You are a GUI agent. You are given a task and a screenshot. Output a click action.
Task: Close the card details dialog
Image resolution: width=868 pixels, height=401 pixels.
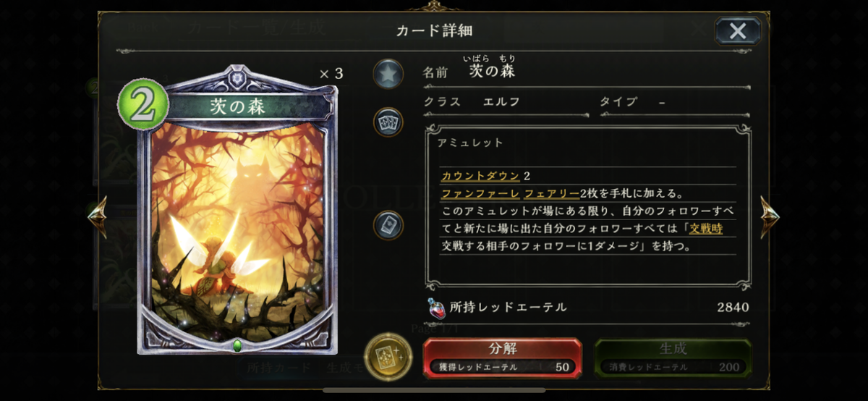pyautogui.click(x=738, y=30)
